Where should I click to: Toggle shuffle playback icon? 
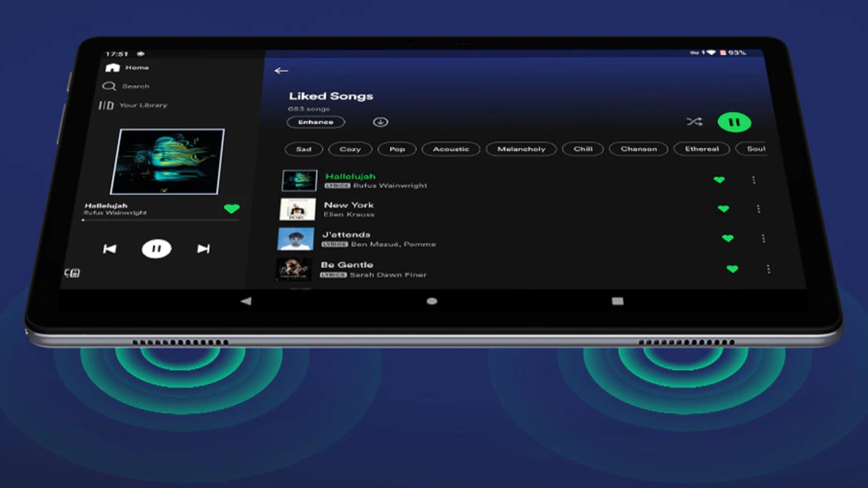pos(694,122)
